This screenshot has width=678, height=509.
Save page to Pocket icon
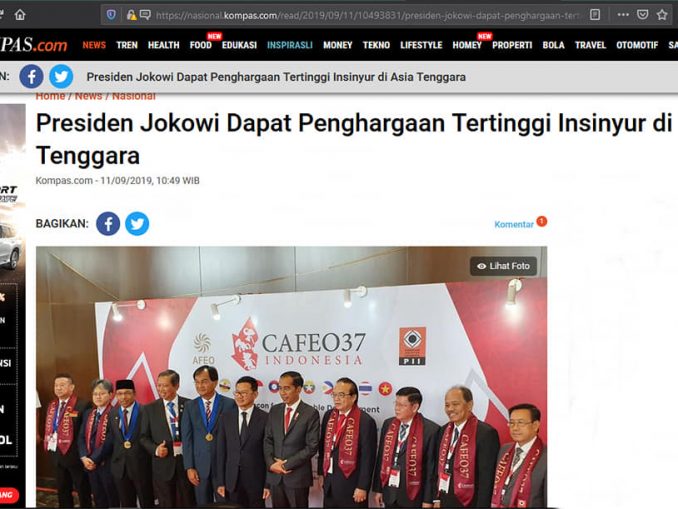[643, 15]
